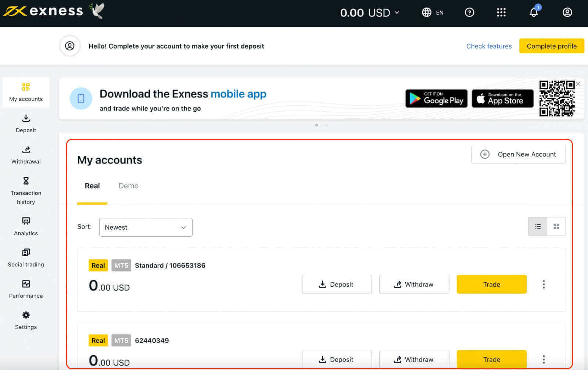
Task: Open Analytics from the sidebar
Action: coord(26,221)
